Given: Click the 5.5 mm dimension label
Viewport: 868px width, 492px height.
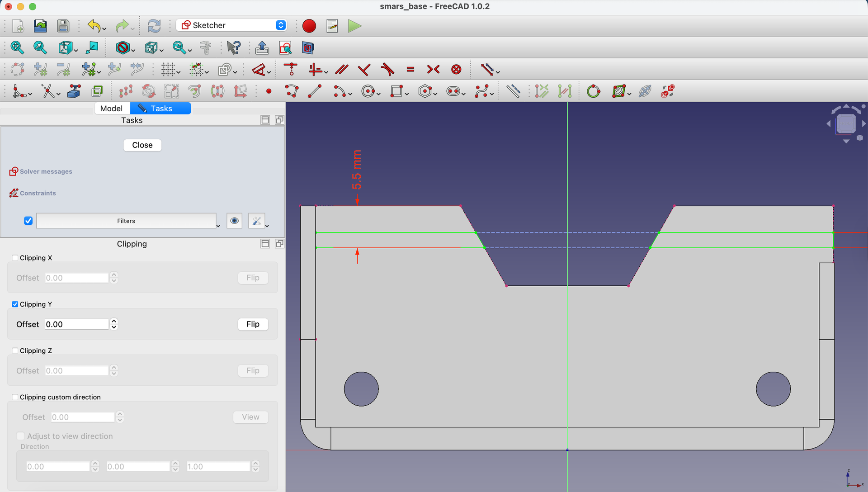Looking at the screenshot, I should point(357,170).
